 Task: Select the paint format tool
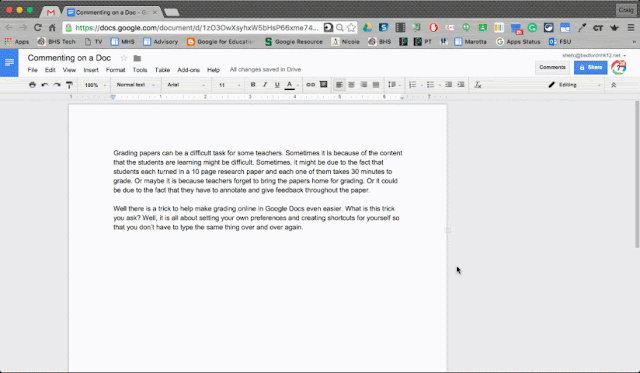(69, 84)
